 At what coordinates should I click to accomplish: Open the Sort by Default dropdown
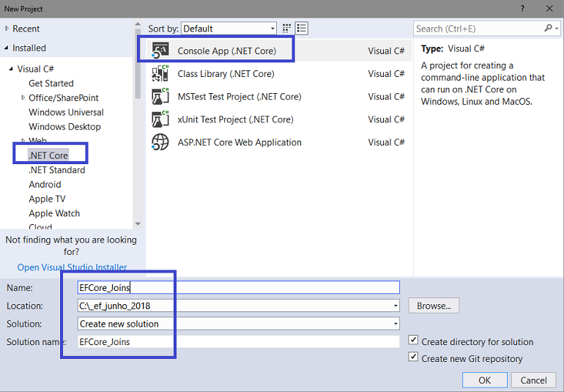coord(229,29)
